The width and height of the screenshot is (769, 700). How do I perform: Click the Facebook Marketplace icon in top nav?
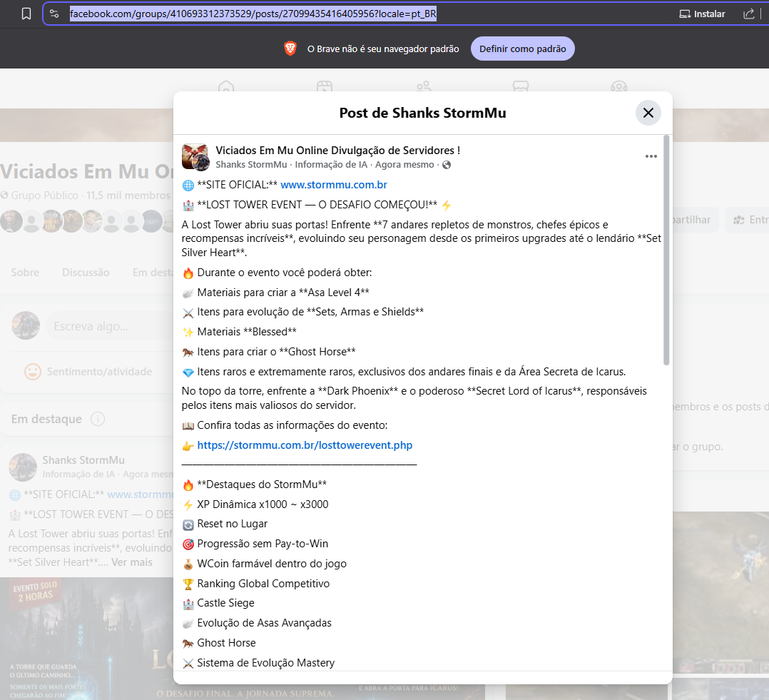(520, 87)
